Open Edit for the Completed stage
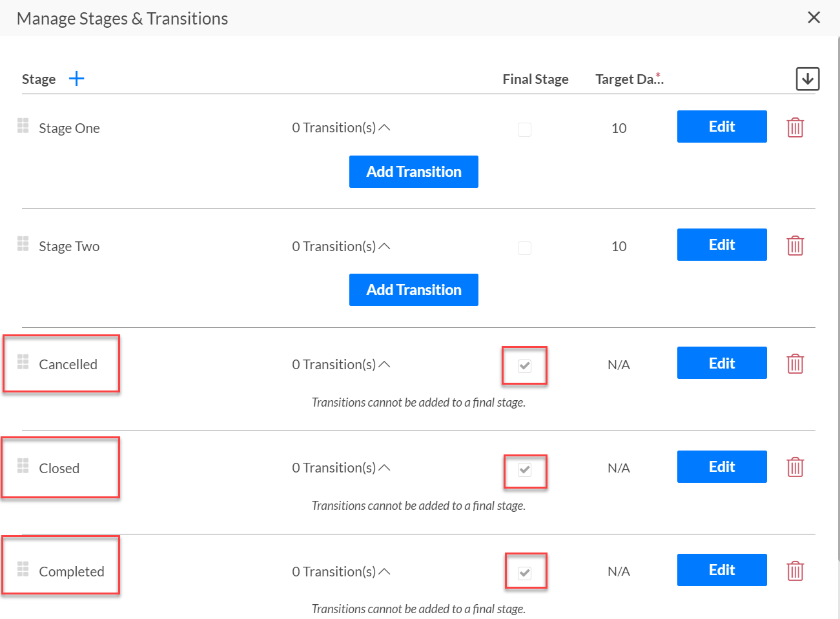 [x=722, y=570]
